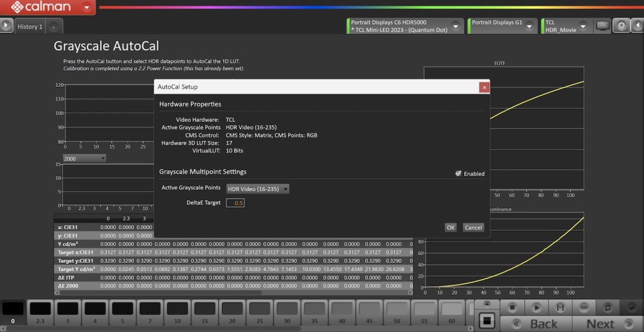The height and width of the screenshot is (332, 644).
Task: Open the Portrait Displays C6 HDR5000 meter dropdown
Action: (455, 26)
